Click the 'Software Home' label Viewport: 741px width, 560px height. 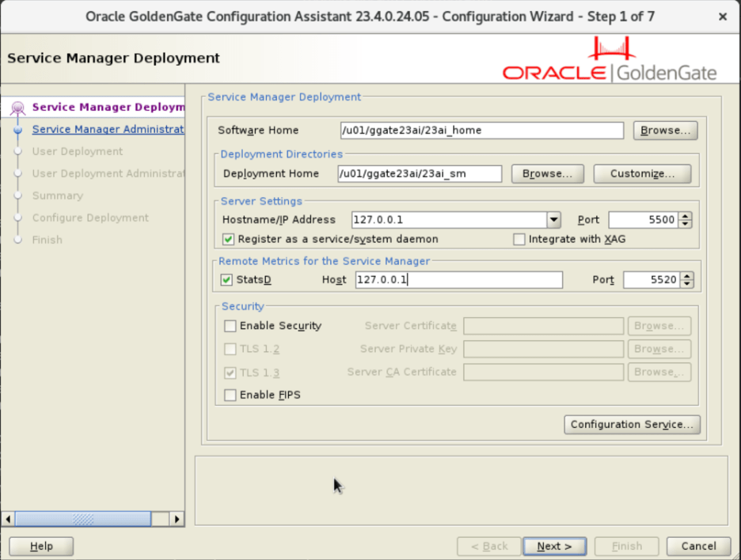click(258, 131)
